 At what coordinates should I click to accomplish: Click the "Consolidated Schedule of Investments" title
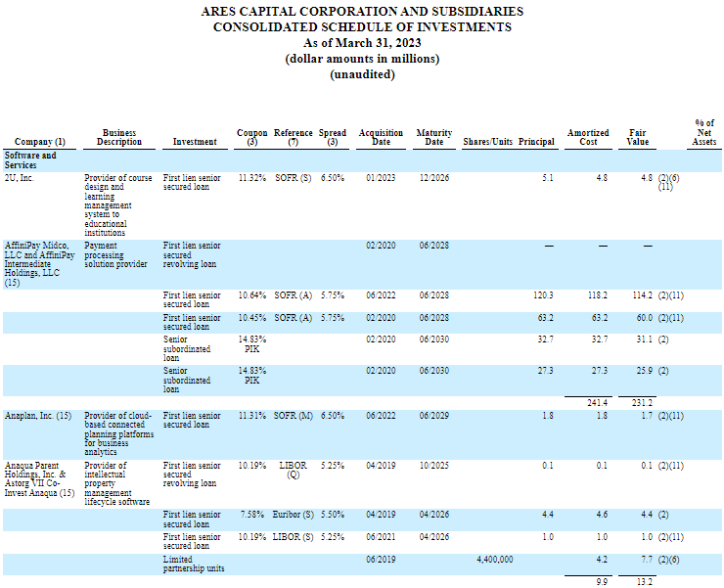coord(362,26)
